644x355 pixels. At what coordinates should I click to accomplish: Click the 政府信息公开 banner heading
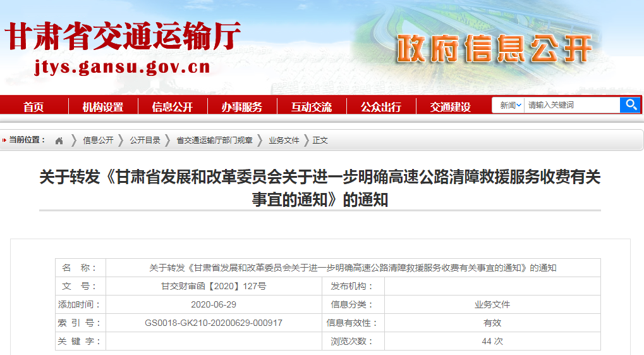click(x=494, y=49)
